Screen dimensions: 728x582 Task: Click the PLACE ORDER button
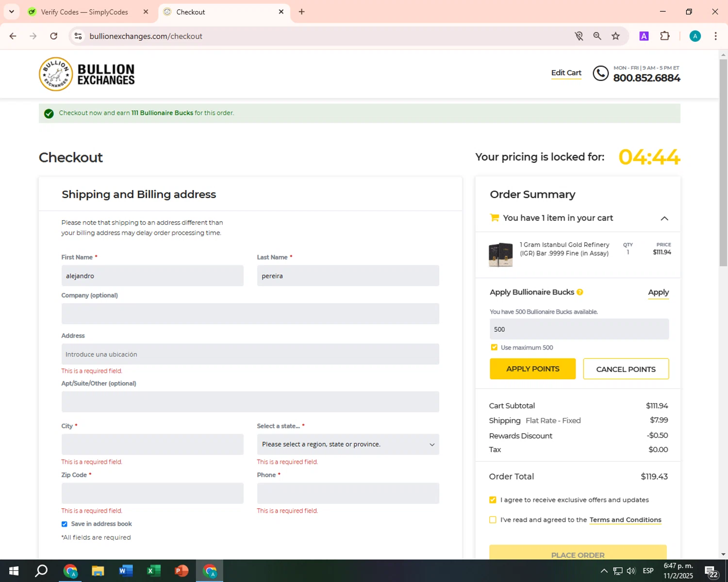(x=578, y=552)
